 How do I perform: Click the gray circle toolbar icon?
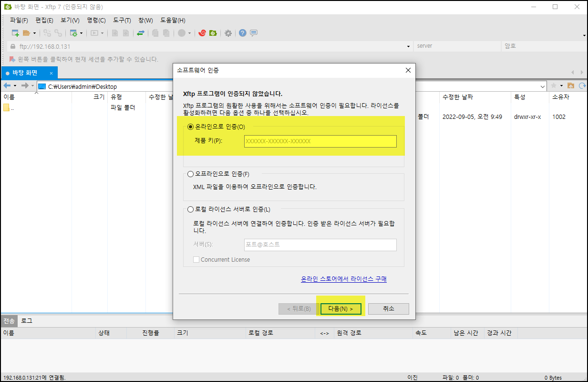182,33
